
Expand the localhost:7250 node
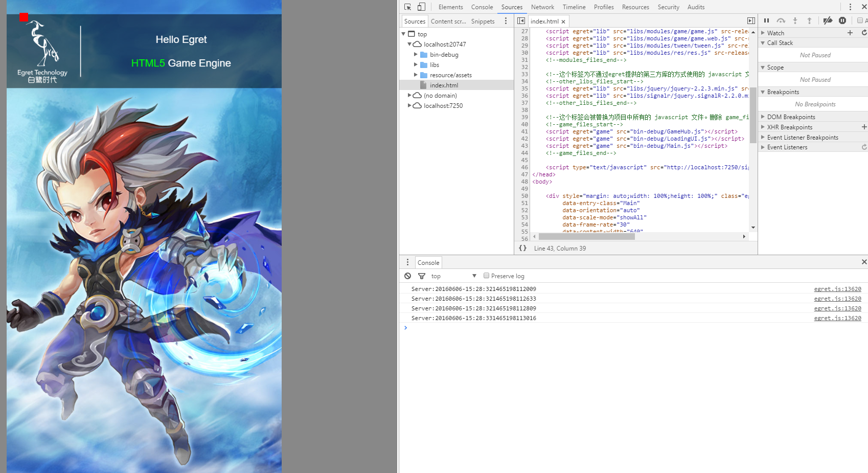(409, 106)
